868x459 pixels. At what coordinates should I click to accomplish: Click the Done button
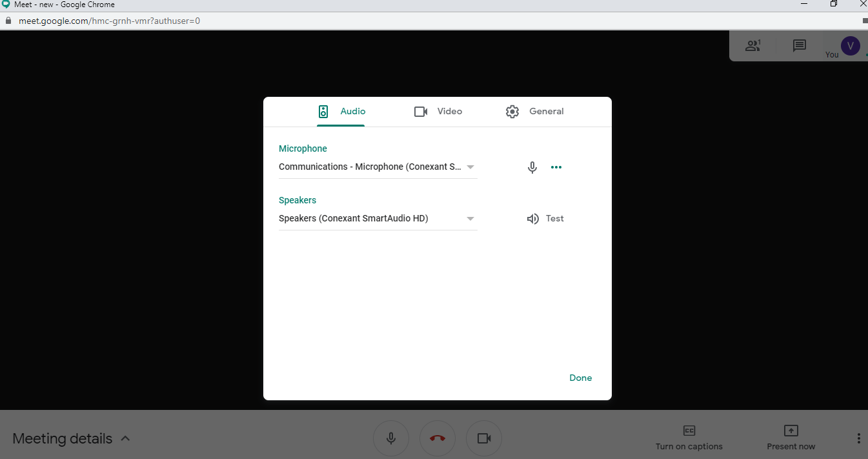[x=580, y=378]
